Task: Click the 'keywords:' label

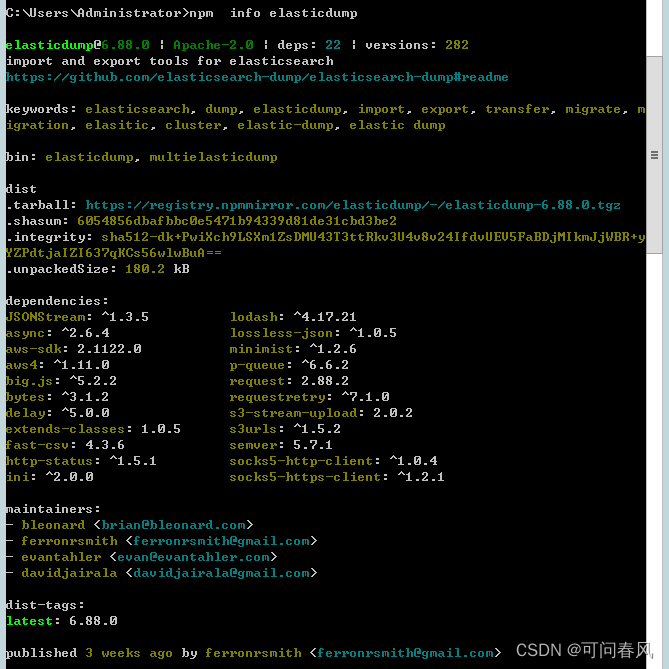Action: pyautogui.click(x=41, y=109)
